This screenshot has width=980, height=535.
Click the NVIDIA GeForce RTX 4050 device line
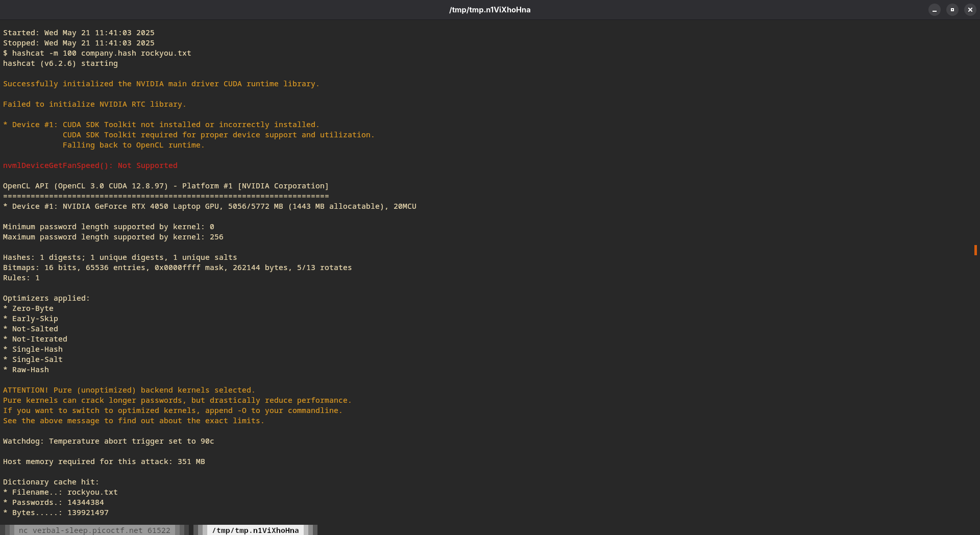tap(209, 206)
